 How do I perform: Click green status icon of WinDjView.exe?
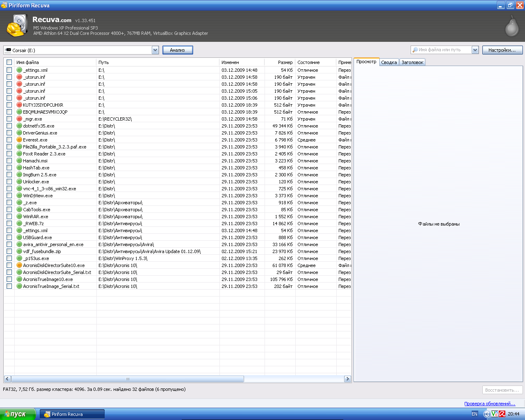(19, 196)
